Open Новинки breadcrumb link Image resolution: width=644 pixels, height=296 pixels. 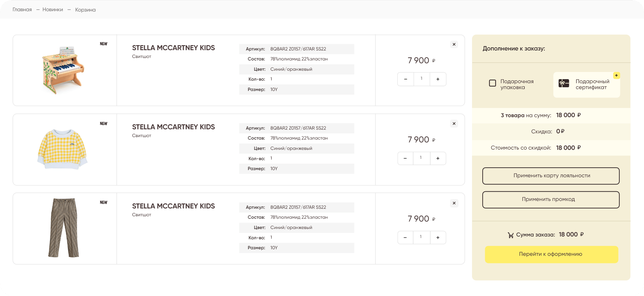53,10
